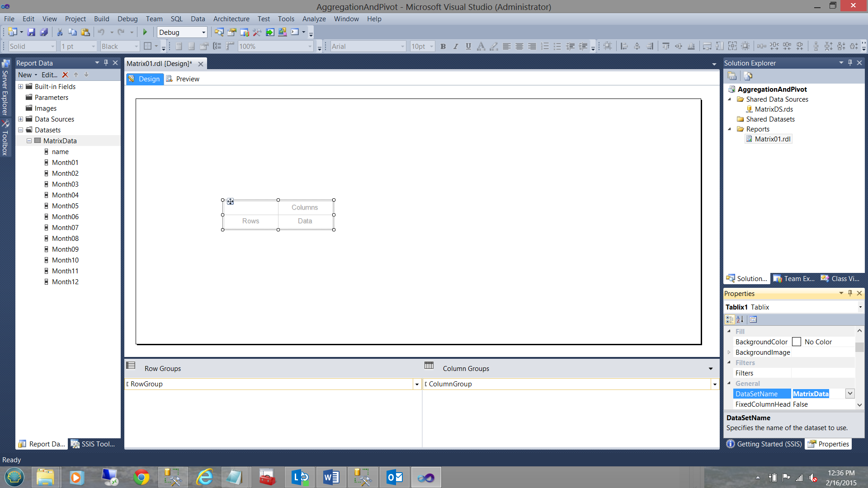Click the New button in Report Data
This screenshot has height=488, width=868.
[25, 75]
